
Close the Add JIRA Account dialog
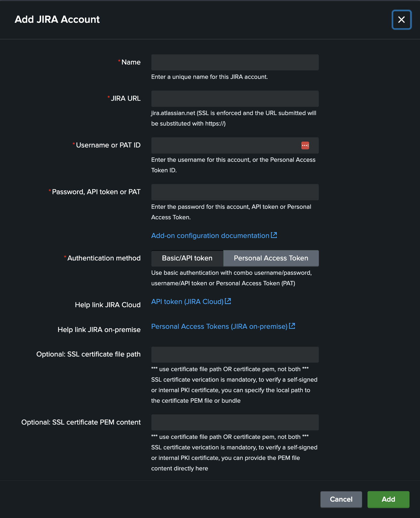coord(401,20)
